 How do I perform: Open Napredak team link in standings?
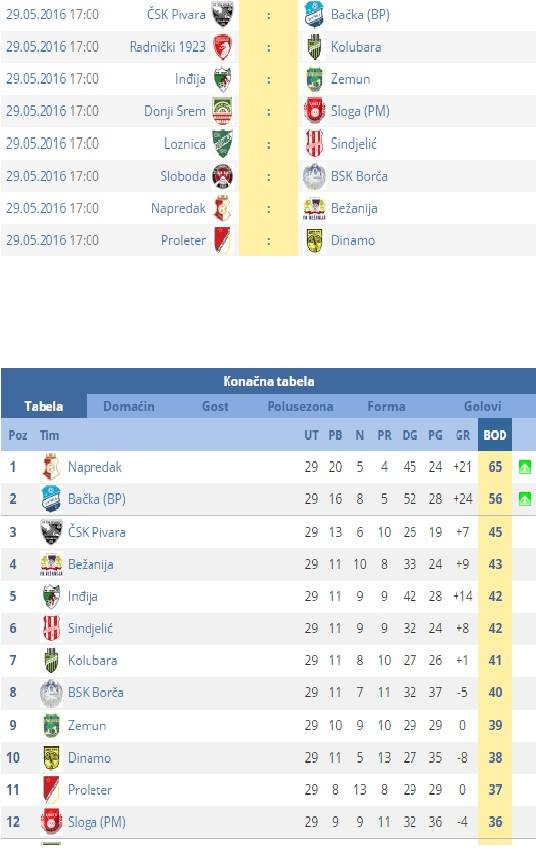click(x=95, y=467)
